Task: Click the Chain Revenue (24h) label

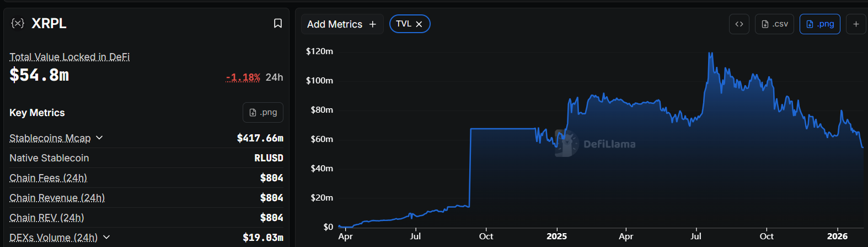Action: (57, 198)
